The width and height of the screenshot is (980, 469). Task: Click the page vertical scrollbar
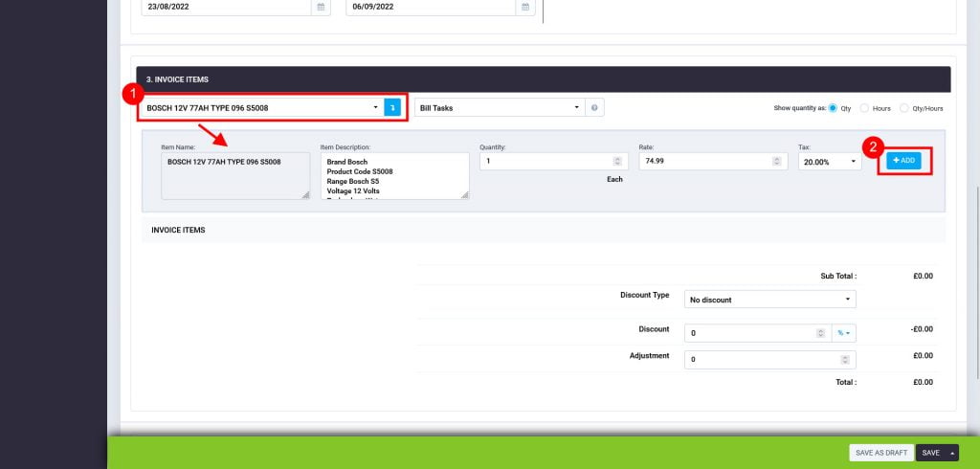(x=977, y=281)
